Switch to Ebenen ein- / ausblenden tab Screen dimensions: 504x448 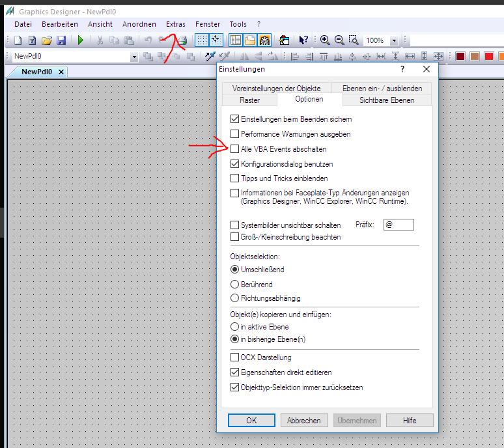click(382, 89)
